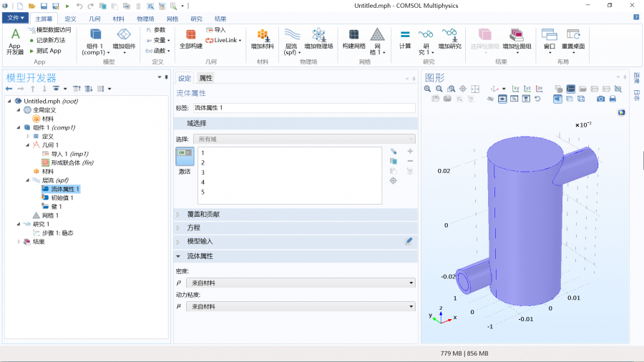Zoom in on the graphics view
This screenshot has width=644, height=362.
(x=428, y=89)
